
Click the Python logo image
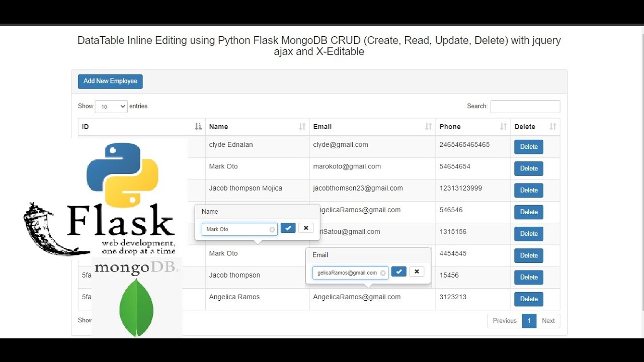pyautogui.click(x=122, y=175)
